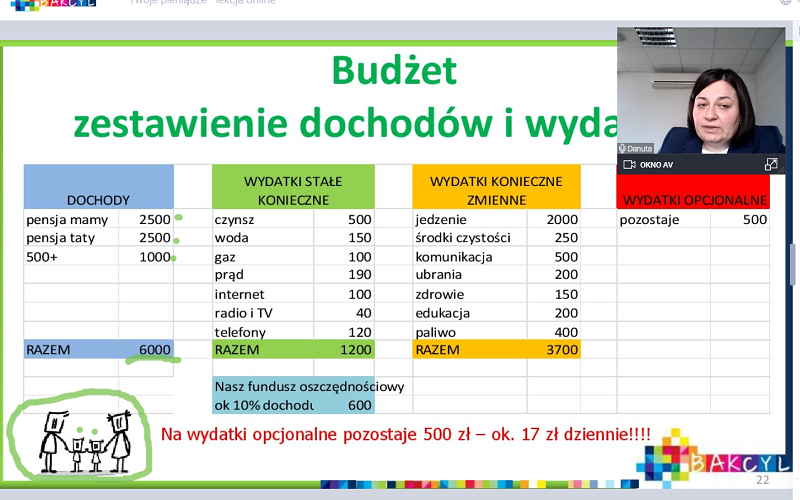Click the czynsz row in fixed expenses

pyautogui.click(x=292, y=219)
